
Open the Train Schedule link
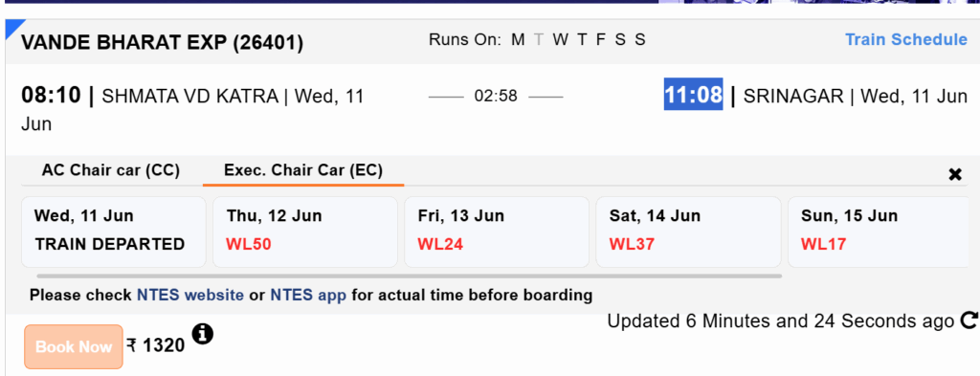[906, 39]
